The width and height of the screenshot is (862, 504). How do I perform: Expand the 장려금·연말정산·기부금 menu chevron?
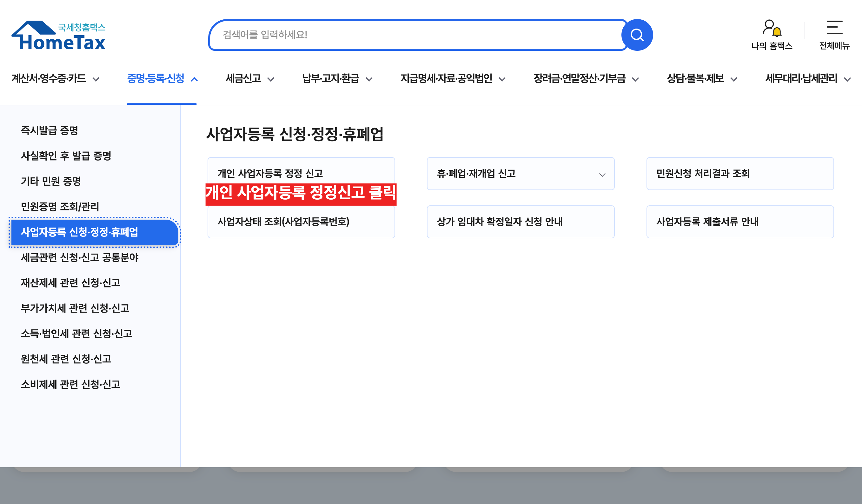pos(636,79)
